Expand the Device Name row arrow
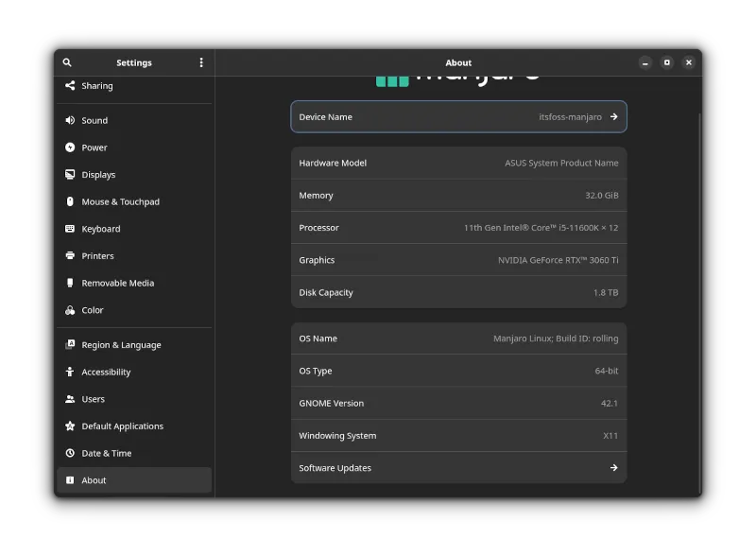Viewport: 756px width, 556px height. tap(614, 116)
